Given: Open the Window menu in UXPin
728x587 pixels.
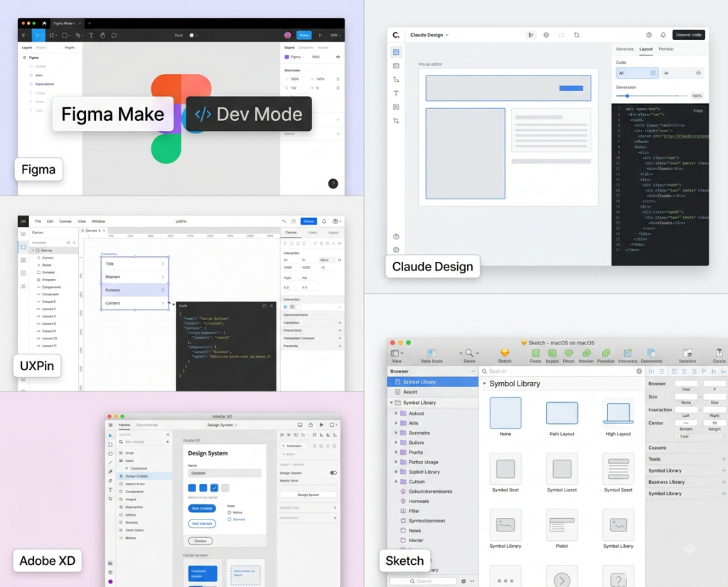Looking at the screenshot, I should click(x=98, y=221).
